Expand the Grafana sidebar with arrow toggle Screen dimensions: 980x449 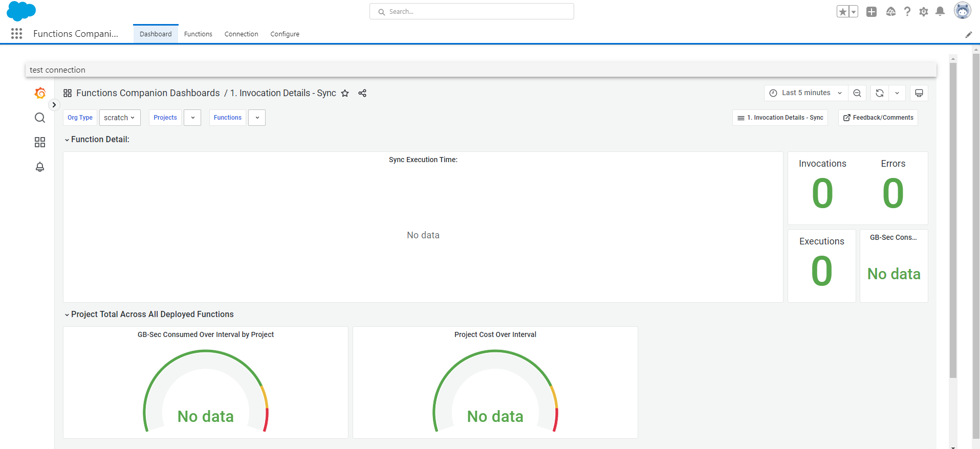point(54,105)
